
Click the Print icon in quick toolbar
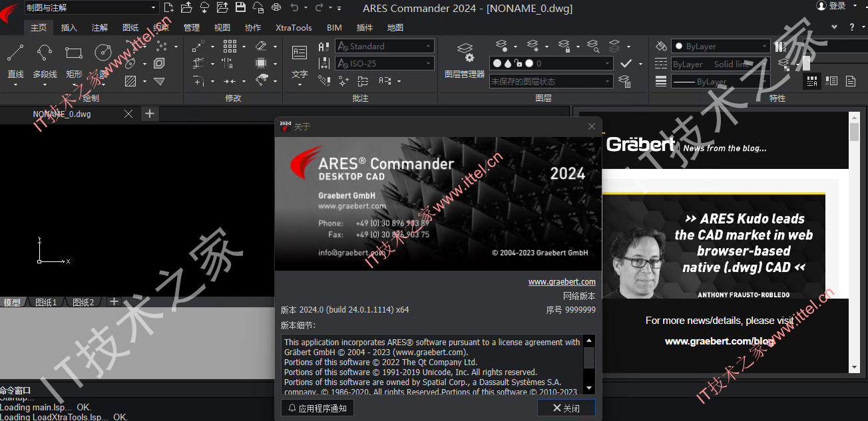pos(276,8)
